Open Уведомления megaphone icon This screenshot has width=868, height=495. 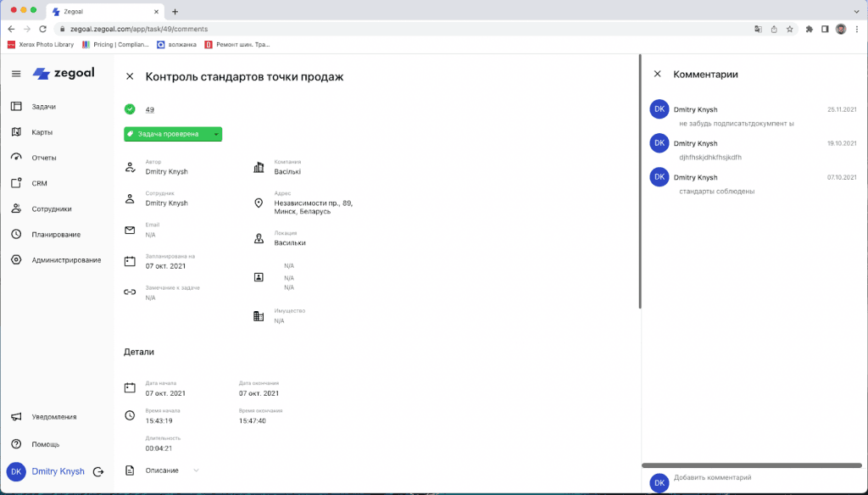[x=16, y=417]
